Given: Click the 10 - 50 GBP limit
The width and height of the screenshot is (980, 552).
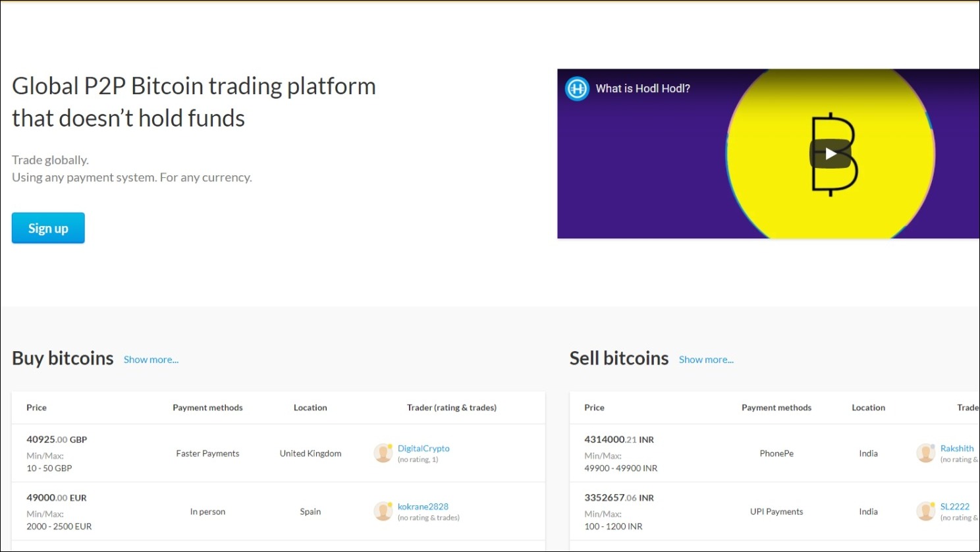Looking at the screenshot, I should click(49, 468).
